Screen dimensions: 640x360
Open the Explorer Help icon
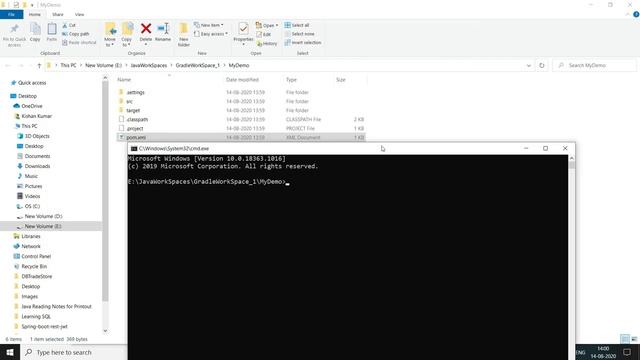tap(636, 14)
